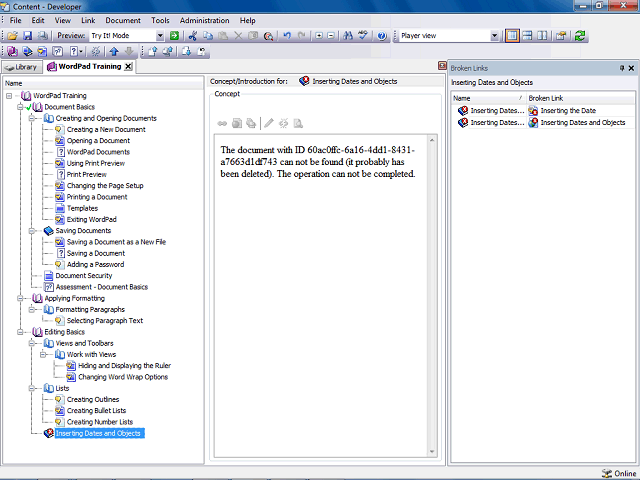Select the Opening a Document topic

pyautogui.click(x=98, y=141)
